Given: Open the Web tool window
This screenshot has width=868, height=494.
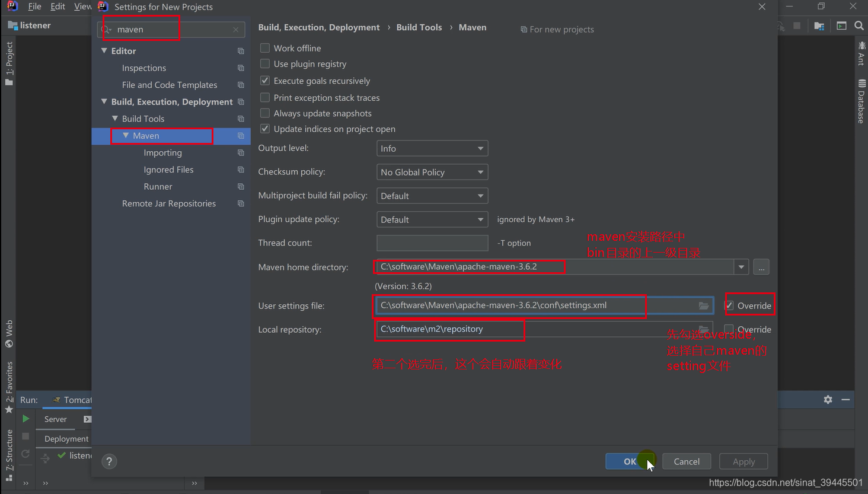Looking at the screenshot, I should point(9,334).
